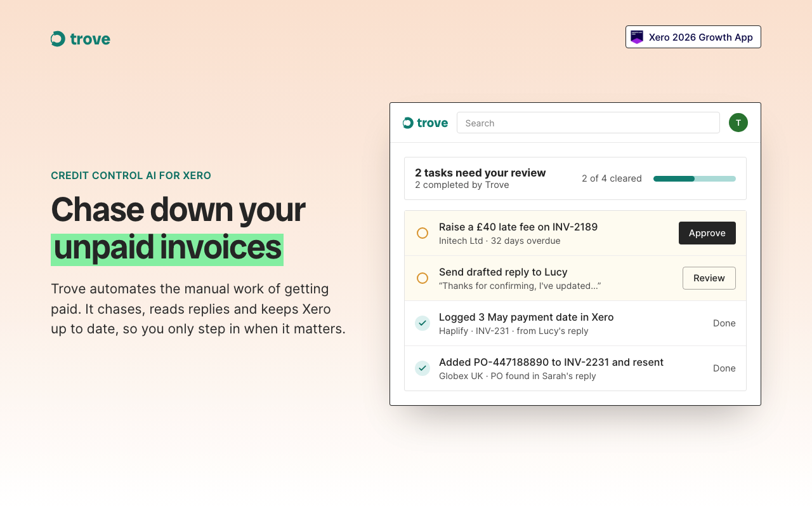
Task: Approve the £40 late fee task
Action: click(x=707, y=233)
